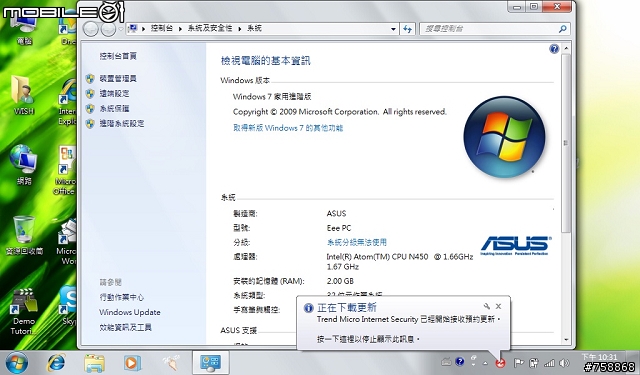
Task: Click text Windows 7 家用進階版
Action: pyautogui.click(x=272, y=97)
